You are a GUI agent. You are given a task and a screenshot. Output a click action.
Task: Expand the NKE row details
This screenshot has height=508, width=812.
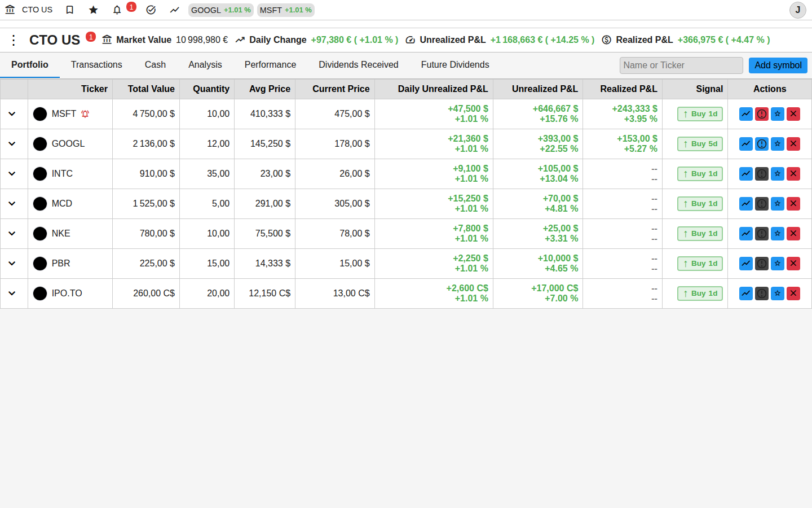[x=12, y=234]
